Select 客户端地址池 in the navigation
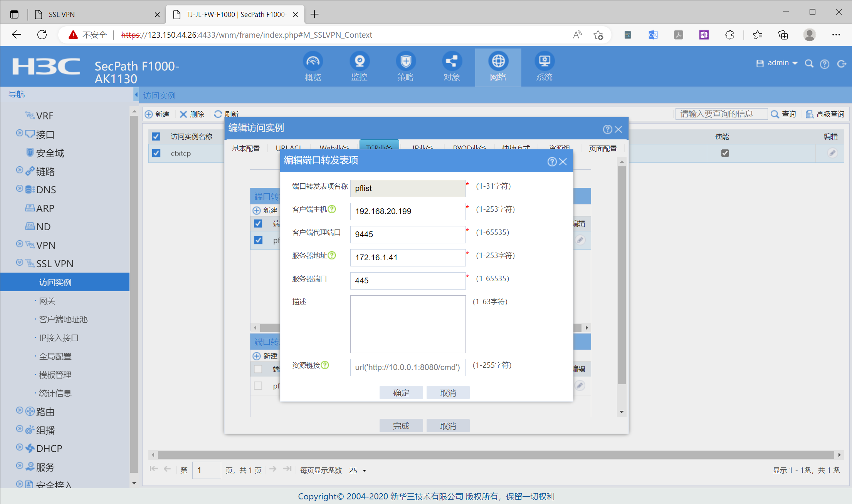This screenshot has height=504, width=852. [63, 319]
